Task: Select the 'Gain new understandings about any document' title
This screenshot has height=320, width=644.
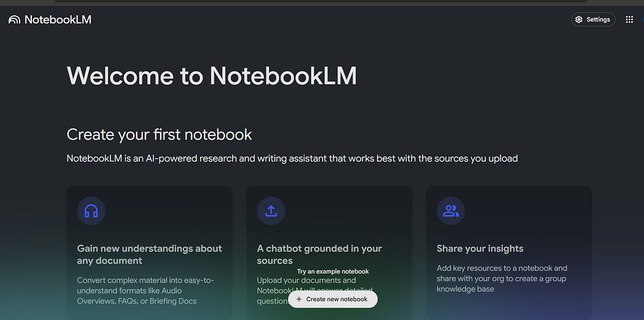Action: [x=149, y=254]
